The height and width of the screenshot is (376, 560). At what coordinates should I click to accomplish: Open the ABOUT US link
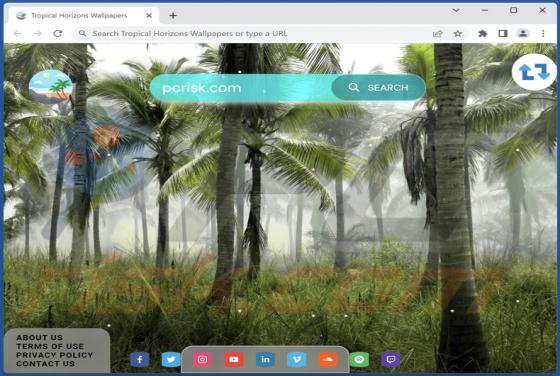39,337
